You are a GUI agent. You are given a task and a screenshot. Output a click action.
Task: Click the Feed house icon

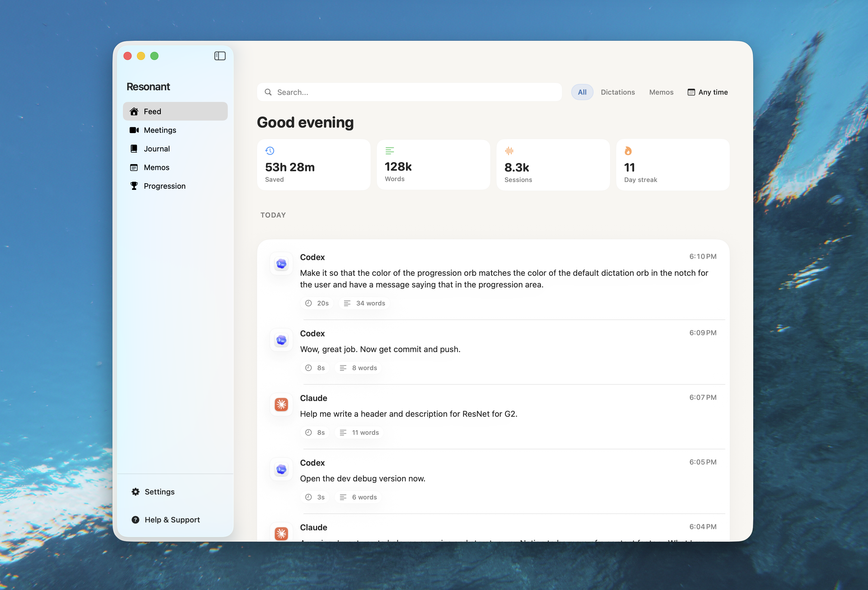[134, 111]
